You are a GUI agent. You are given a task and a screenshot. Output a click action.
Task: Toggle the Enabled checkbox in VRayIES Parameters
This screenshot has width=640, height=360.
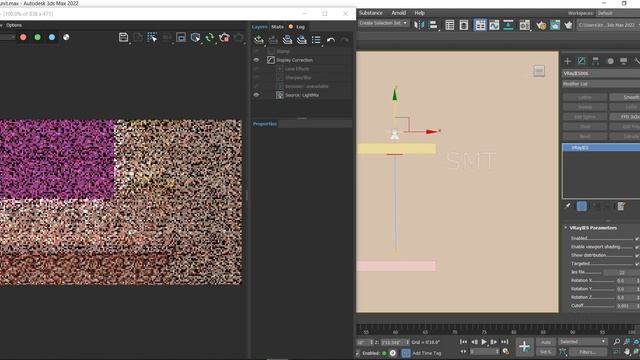click(x=637, y=238)
